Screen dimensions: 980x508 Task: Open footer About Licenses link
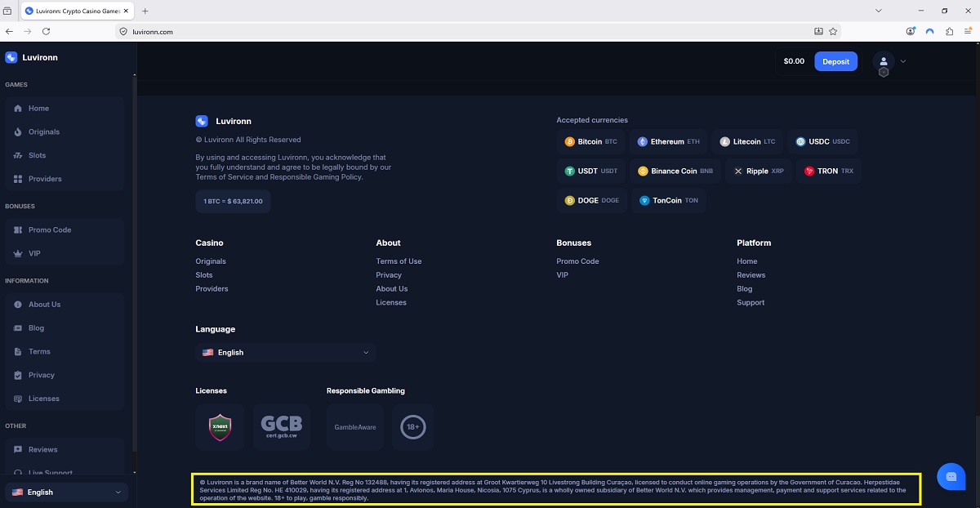[x=391, y=303]
